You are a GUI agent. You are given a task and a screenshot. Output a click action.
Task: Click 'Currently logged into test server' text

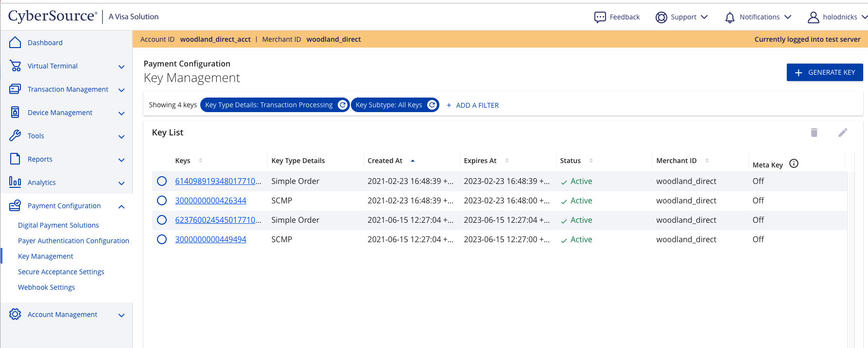[807, 39]
